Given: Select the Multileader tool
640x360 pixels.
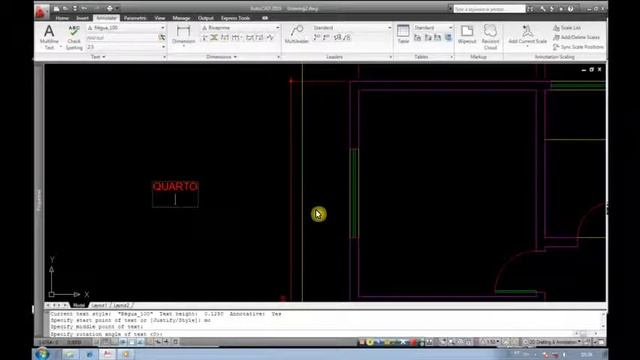Looking at the screenshot, I should click(297, 35).
